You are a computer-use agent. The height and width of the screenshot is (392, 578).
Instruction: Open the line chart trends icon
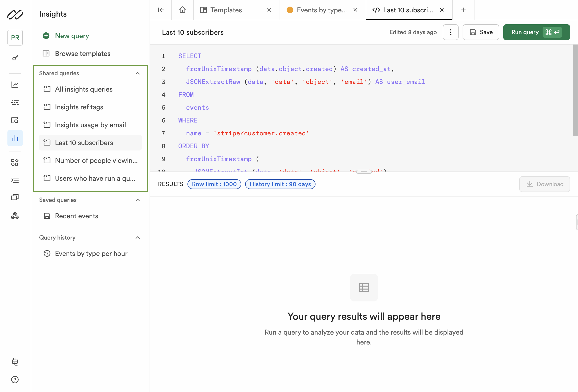click(x=15, y=85)
